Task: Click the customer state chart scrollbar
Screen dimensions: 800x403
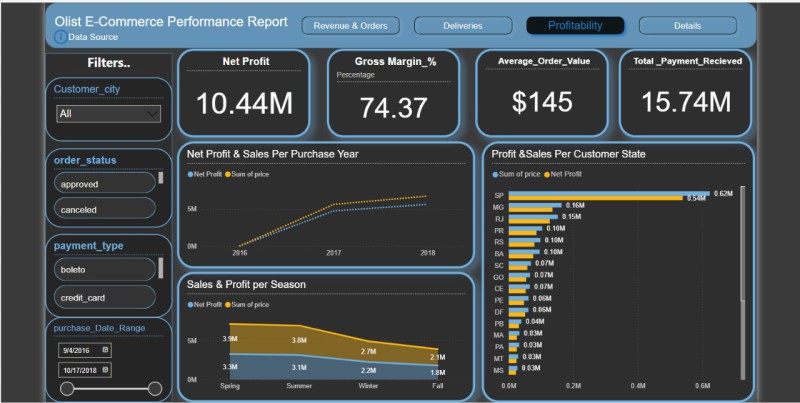Action: (742, 245)
